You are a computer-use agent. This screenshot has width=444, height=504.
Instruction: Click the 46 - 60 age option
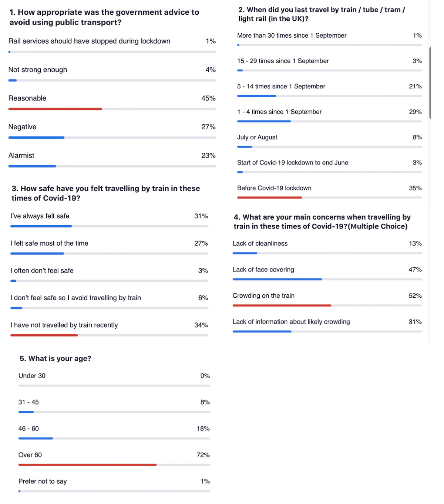click(x=28, y=429)
